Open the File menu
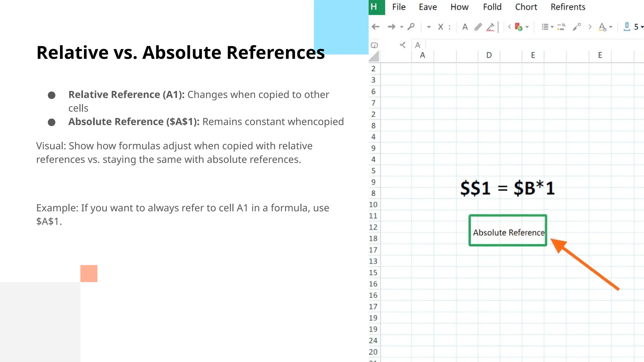The image size is (644, 362). point(399,7)
